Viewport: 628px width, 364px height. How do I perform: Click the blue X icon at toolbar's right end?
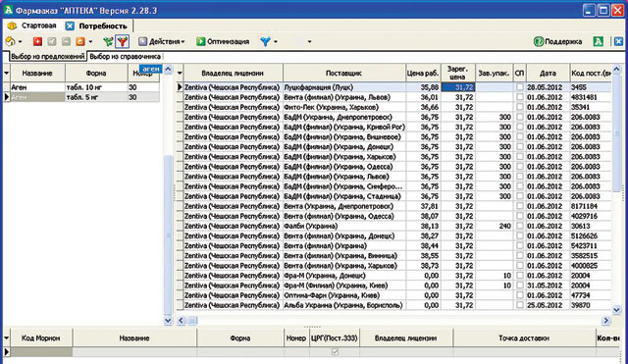(x=618, y=41)
